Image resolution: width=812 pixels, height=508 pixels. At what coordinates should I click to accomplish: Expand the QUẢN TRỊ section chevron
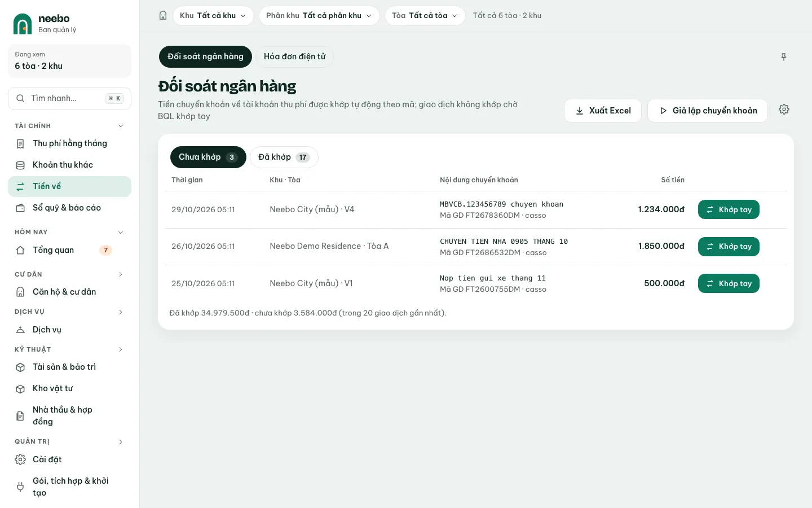point(121,441)
